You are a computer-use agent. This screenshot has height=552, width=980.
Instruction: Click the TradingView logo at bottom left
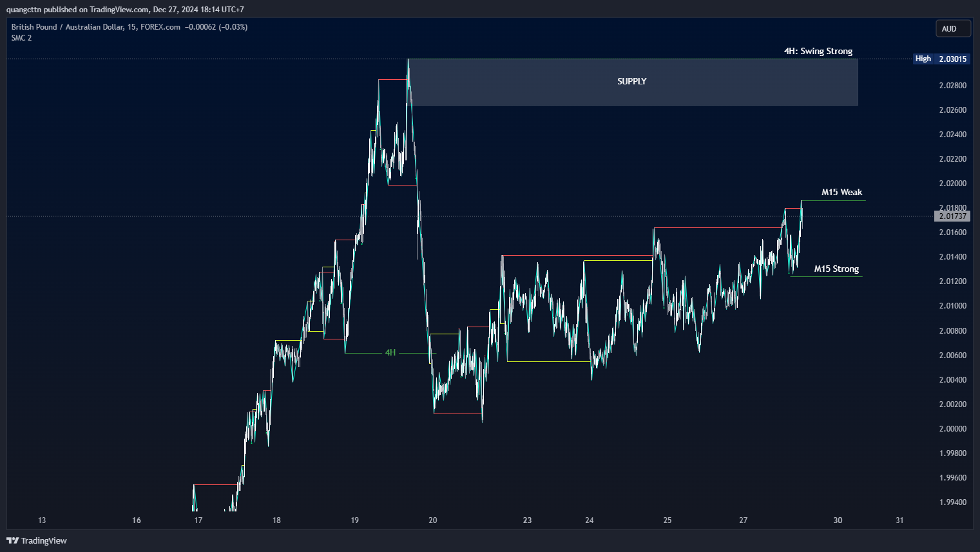click(37, 540)
